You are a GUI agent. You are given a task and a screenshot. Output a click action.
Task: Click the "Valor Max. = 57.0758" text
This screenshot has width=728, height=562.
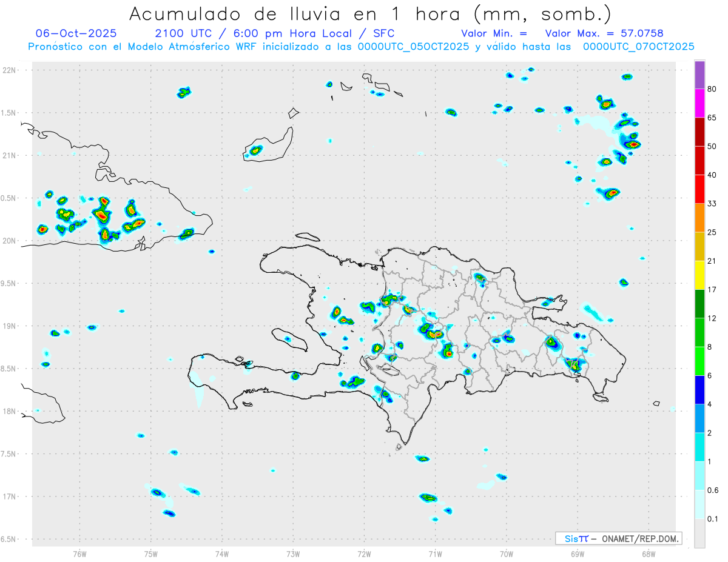pos(604,33)
